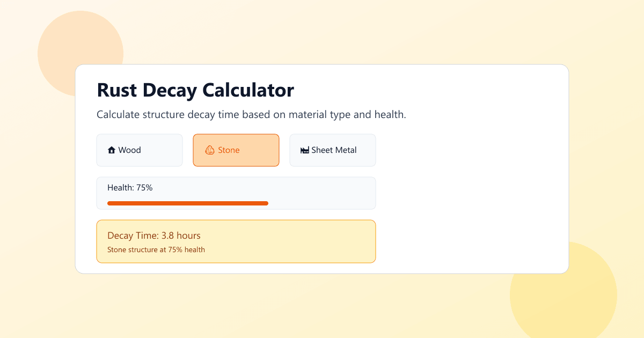The image size is (644, 338).
Task: Click the Health: 75% label
Action: [x=129, y=187]
